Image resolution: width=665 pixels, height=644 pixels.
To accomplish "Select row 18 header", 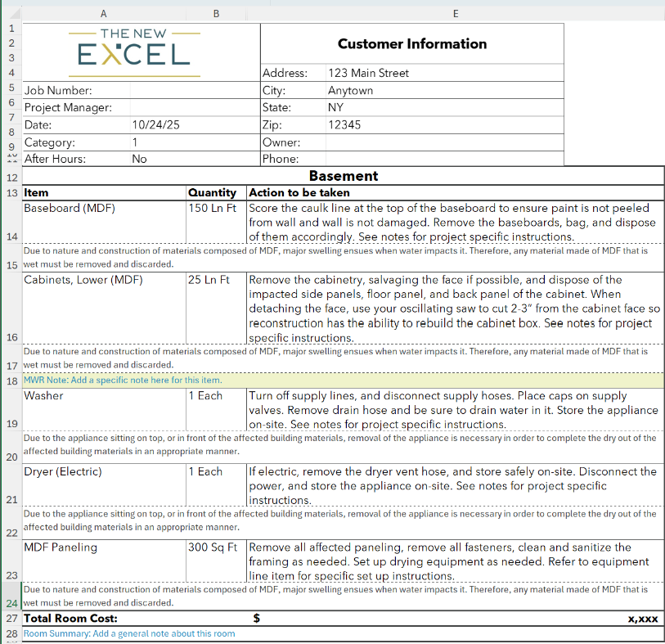I will pyautogui.click(x=11, y=381).
